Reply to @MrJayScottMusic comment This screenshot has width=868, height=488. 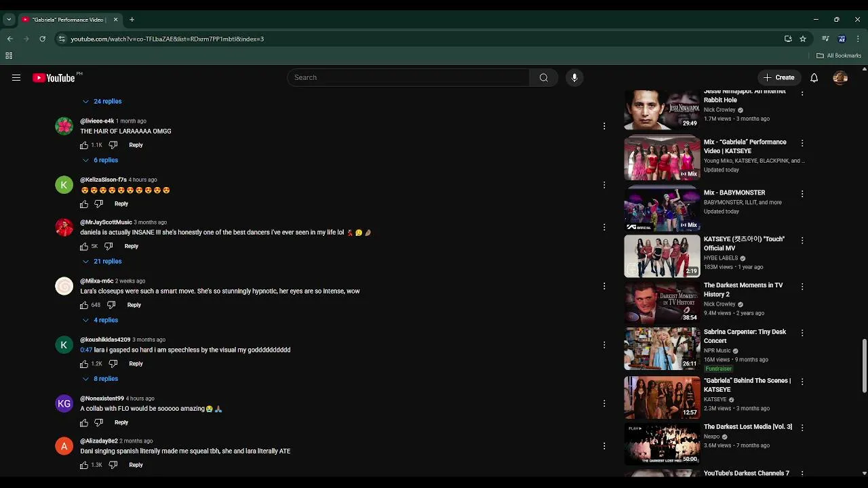click(x=131, y=247)
